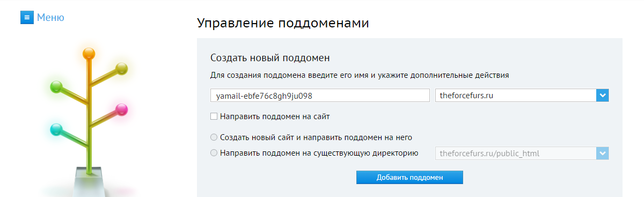Select Создать новый сайт radio option
Image resolution: width=644 pixels, height=197 pixels.
(214, 137)
